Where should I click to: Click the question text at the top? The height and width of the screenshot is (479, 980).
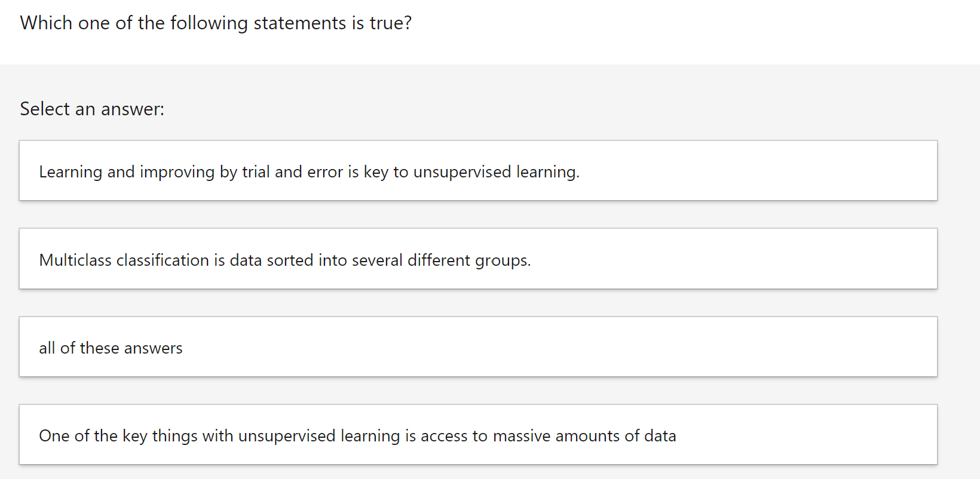click(216, 23)
